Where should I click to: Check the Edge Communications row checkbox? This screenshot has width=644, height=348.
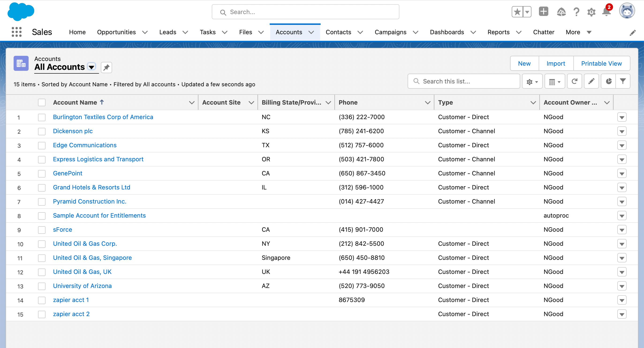point(42,145)
